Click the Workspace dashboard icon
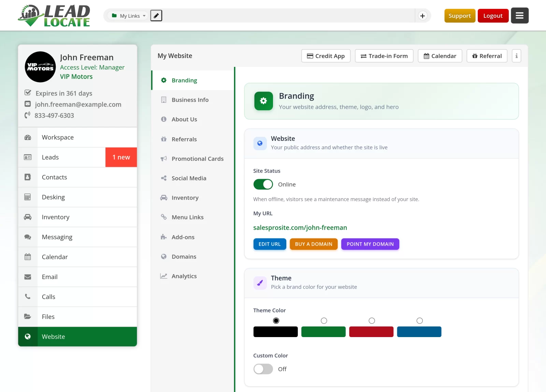The width and height of the screenshot is (546, 392). pyautogui.click(x=28, y=137)
